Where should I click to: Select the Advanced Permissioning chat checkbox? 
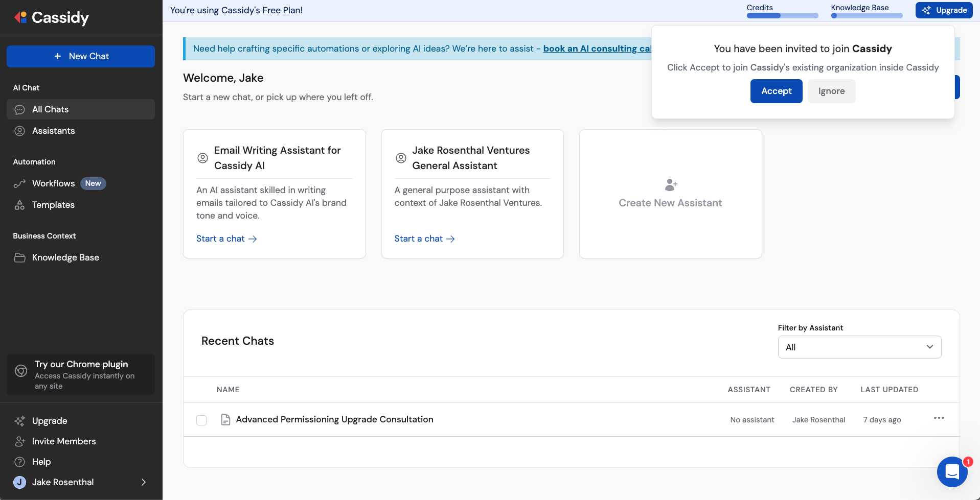pyautogui.click(x=201, y=420)
